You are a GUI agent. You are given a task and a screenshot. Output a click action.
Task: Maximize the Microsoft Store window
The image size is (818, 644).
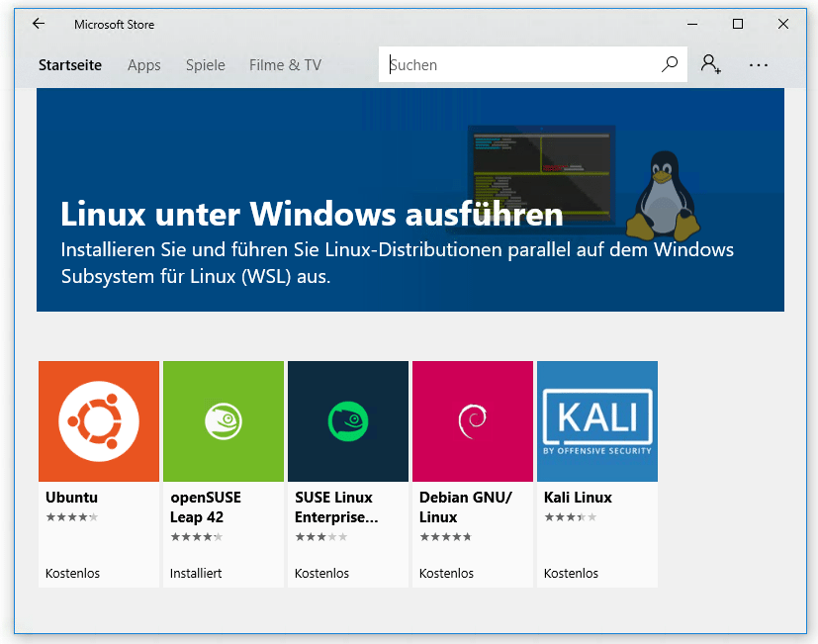[x=738, y=24]
